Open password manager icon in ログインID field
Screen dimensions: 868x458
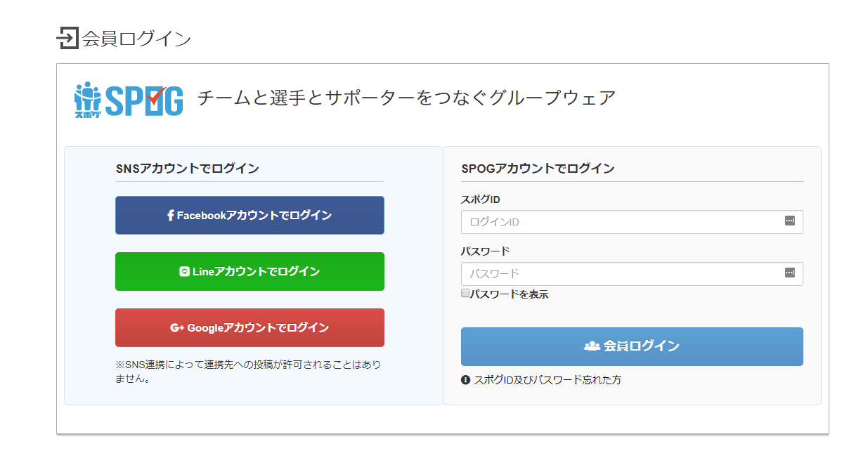pos(789,221)
